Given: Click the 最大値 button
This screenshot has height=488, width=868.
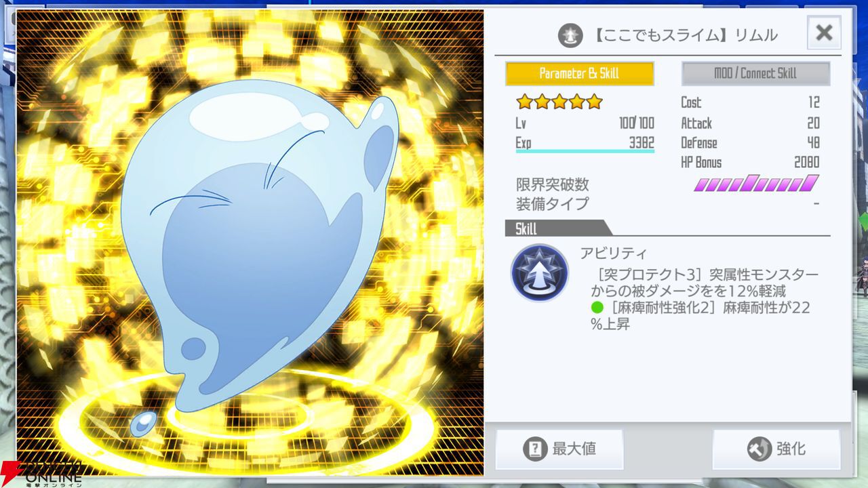Looking at the screenshot, I should [559, 449].
